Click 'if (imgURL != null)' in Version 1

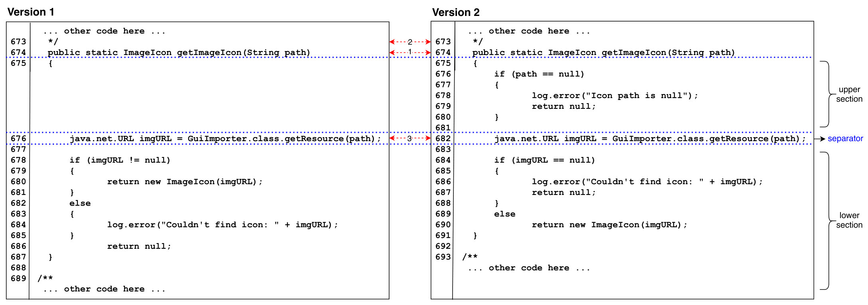point(120,160)
